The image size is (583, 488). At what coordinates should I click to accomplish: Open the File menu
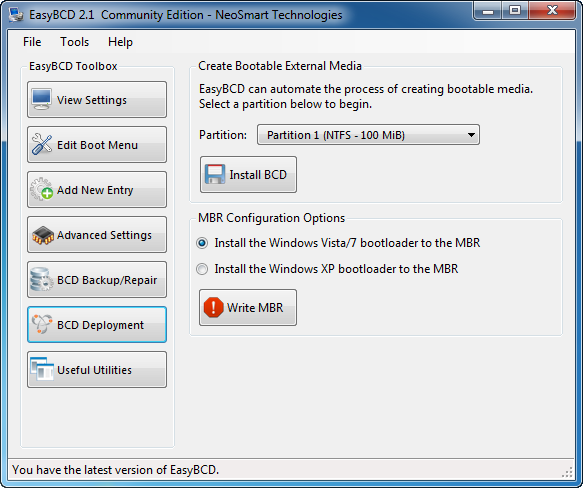click(x=32, y=42)
